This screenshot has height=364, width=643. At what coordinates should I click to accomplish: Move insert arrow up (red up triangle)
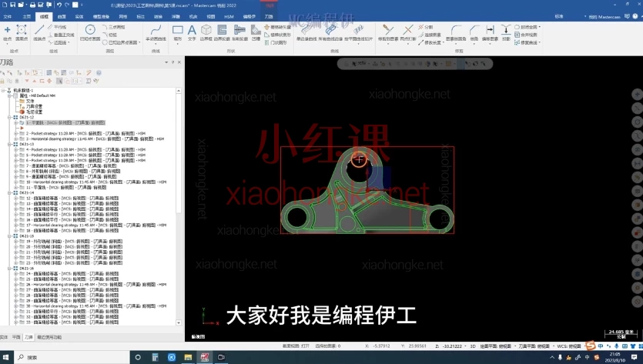pos(35,81)
